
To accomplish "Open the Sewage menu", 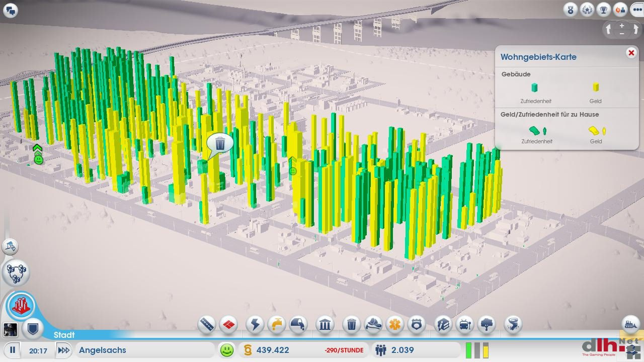I will pyautogui.click(x=299, y=324).
